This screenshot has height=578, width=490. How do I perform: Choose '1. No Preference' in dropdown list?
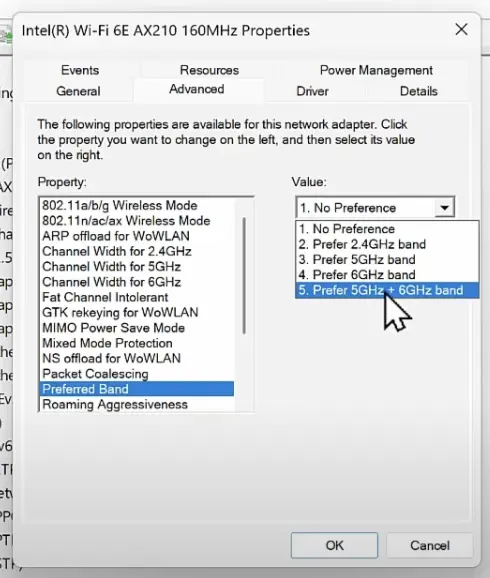click(x=387, y=229)
